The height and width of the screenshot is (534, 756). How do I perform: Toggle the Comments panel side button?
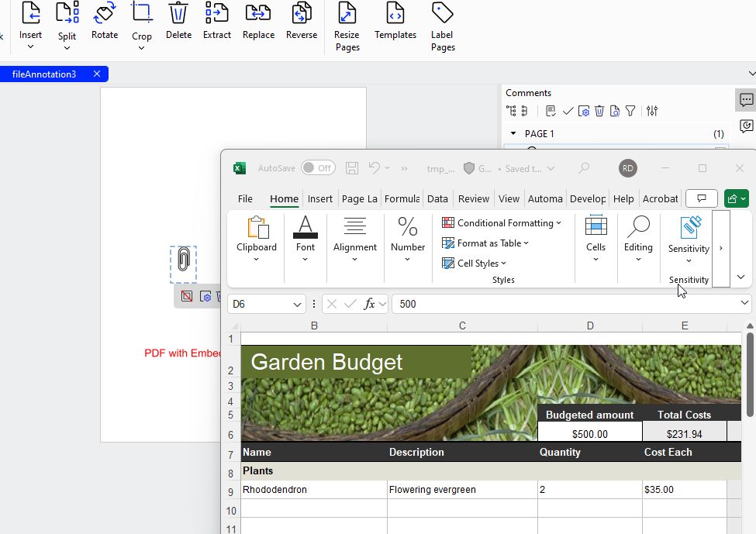746,100
